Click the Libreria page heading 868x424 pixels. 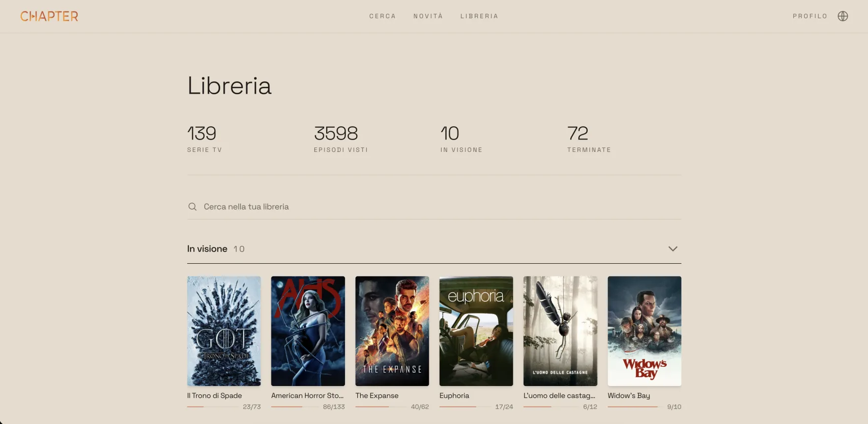coord(229,86)
